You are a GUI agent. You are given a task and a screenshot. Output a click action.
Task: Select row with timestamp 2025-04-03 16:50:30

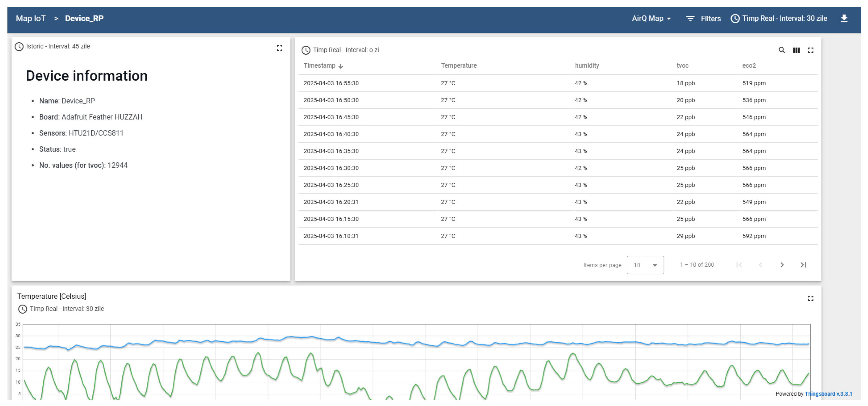coord(558,100)
